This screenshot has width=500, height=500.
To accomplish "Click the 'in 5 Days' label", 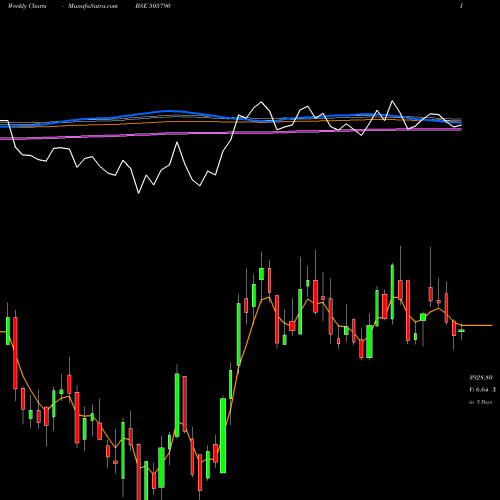I will [x=480, y=402].
